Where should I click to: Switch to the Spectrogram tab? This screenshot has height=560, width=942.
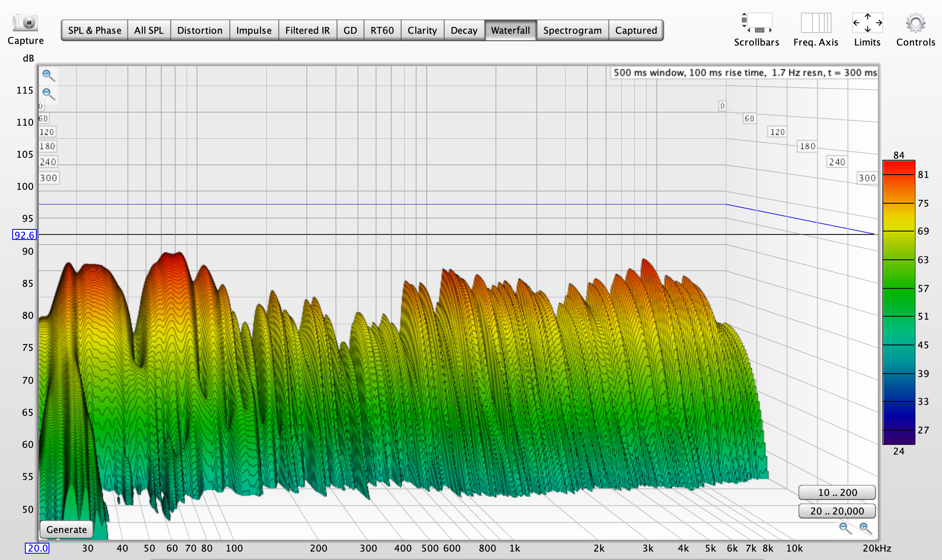(x=573, y=30)
